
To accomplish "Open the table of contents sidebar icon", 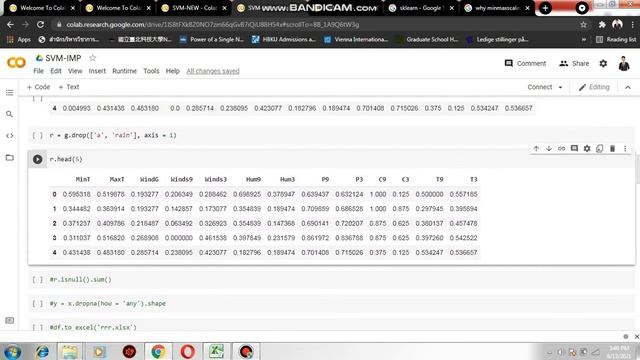I will tap(9, 93).
